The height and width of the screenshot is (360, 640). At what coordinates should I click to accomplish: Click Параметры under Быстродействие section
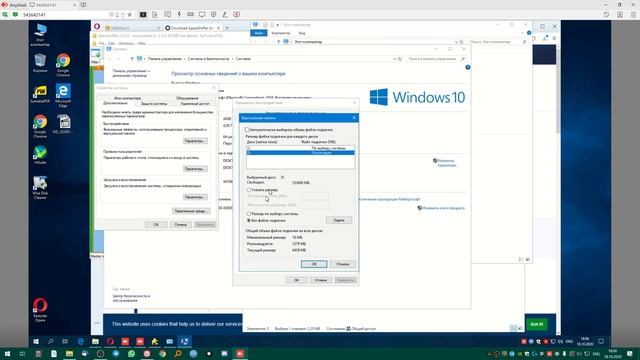195,141
